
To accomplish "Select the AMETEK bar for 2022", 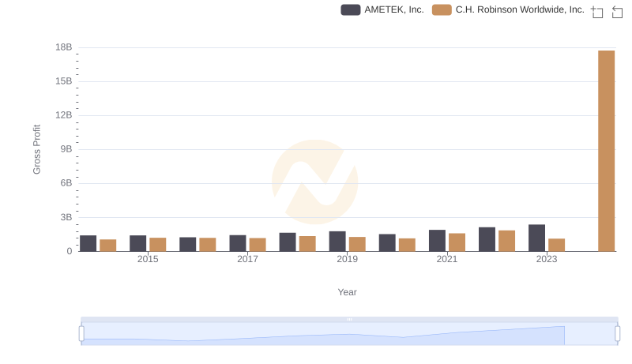I will (x=487, y=239).
